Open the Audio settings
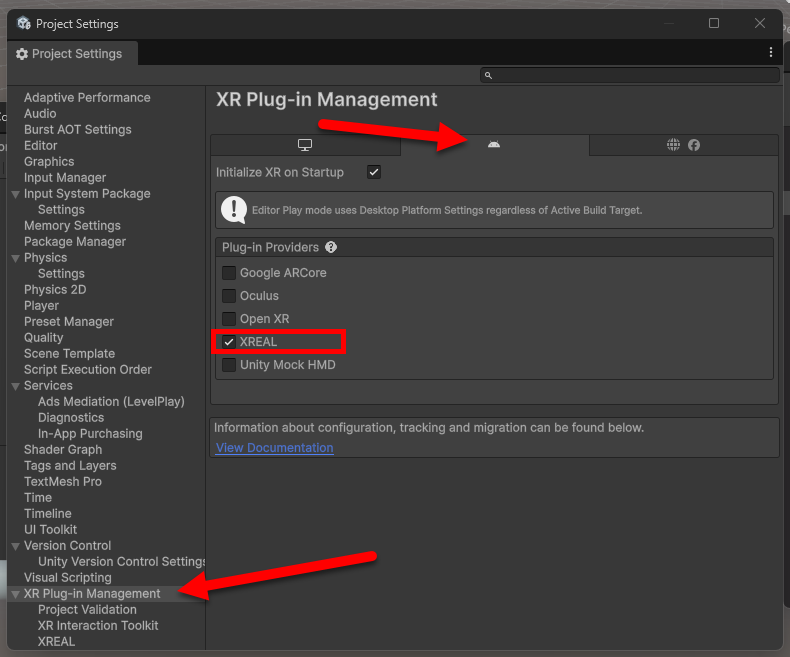790x657 pixels. pyautogui.click(x=40, y=113)
